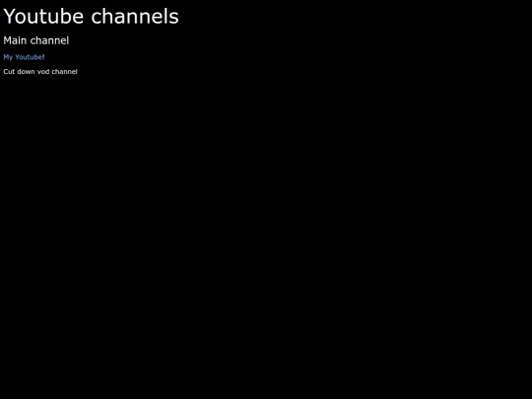
Task: Click the final word channel in last line
Action: pos(65,72)
